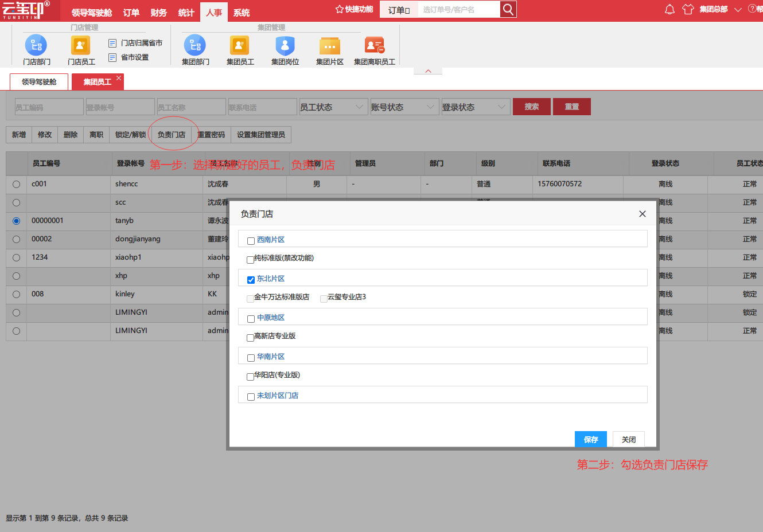The height and width of the screenshot is (532, 763).
Task: Open the 集团片区 folder icon
Action: [x=330, y=45]
